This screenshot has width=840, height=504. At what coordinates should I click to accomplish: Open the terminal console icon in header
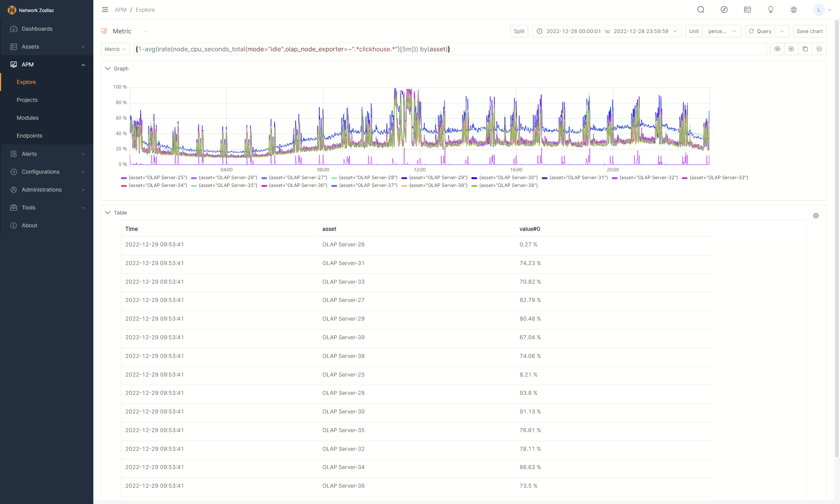tap(747, 10)
